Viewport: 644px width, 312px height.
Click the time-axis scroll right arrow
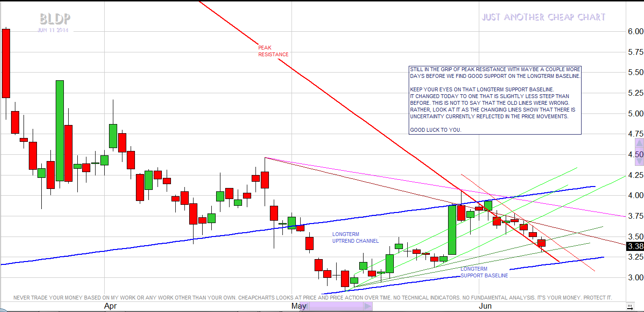367,306
